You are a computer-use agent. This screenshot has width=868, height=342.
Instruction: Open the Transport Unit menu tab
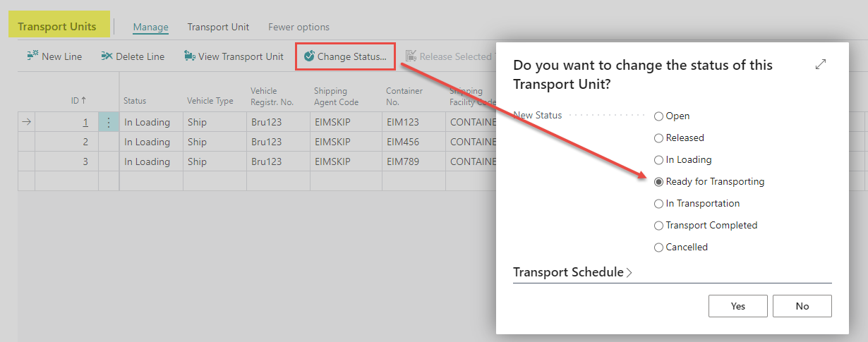coord(218,28)
